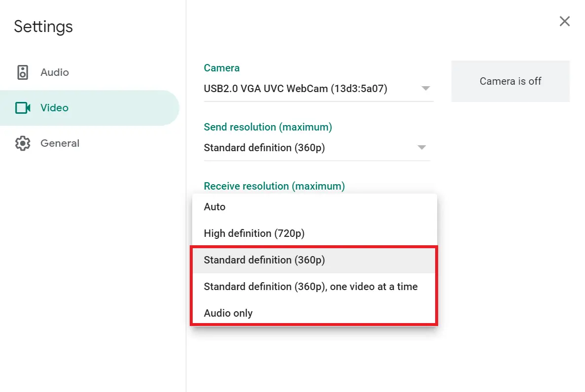Viewport: 585px width, 392px height.
Task: Select the Video tab label
Action: 55,108
